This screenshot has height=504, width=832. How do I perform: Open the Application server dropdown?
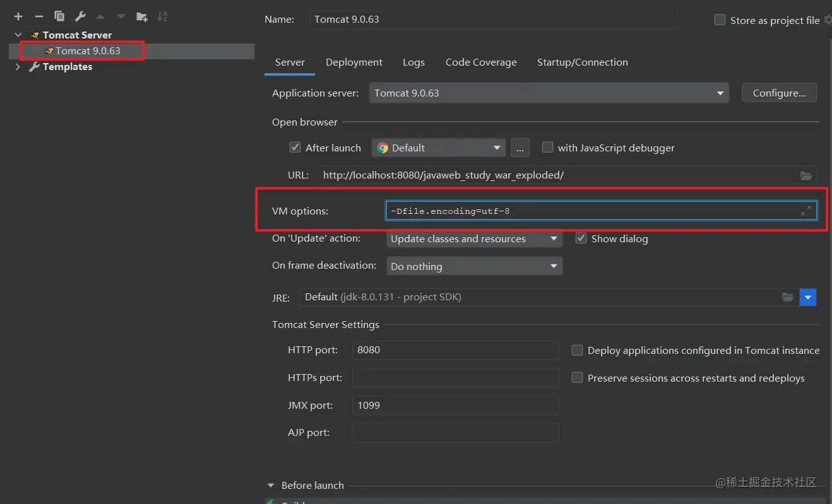[x=549, y=93]
